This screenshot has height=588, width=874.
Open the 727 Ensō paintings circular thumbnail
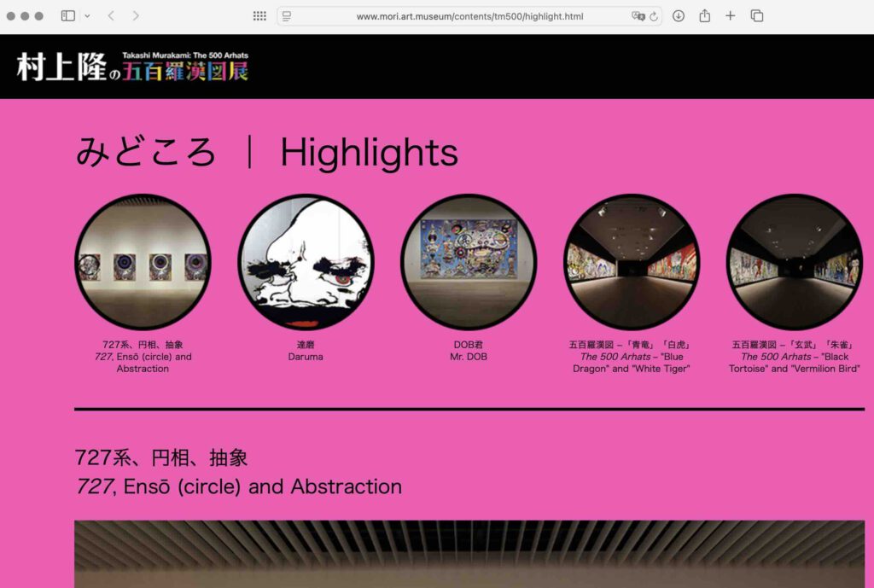pos(143,262)
